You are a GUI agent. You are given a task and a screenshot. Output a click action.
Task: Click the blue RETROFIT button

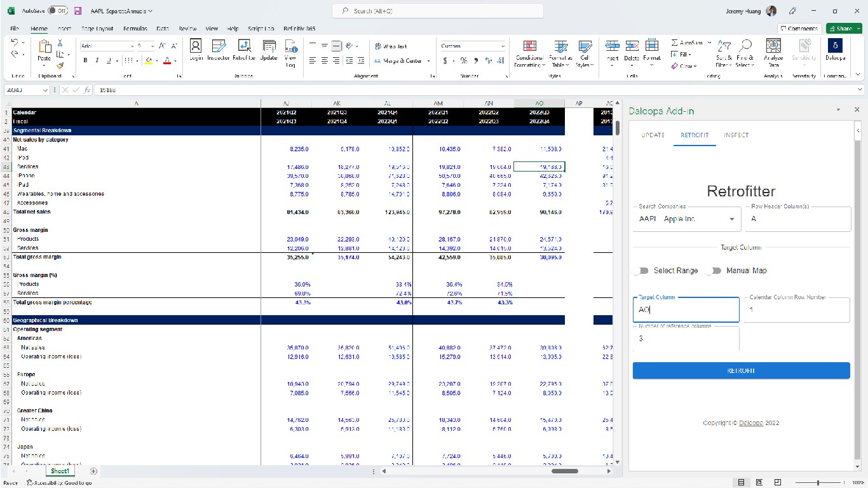(741, 370)
